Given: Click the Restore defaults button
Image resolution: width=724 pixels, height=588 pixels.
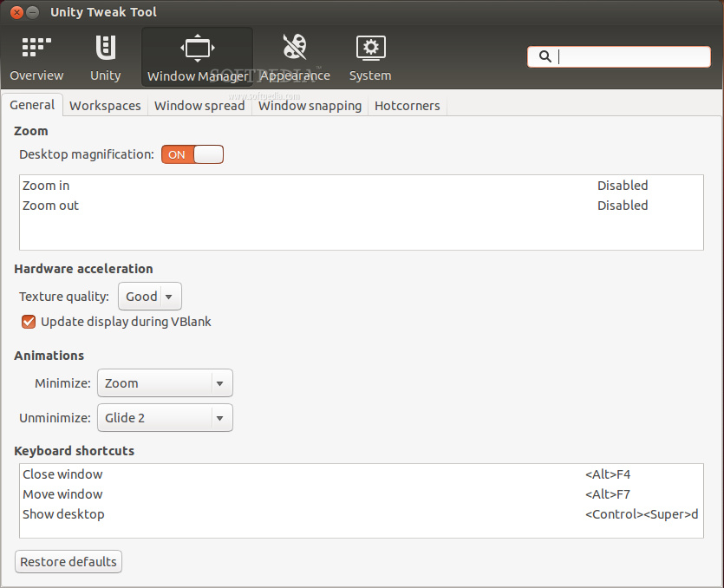Looking at the screenshot, I should 68,562.
